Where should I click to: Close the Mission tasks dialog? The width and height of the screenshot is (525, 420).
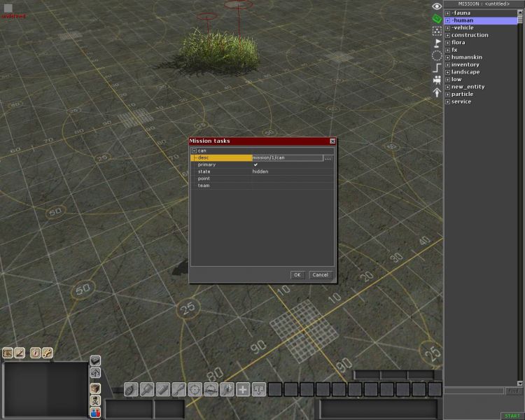(332, 141)
